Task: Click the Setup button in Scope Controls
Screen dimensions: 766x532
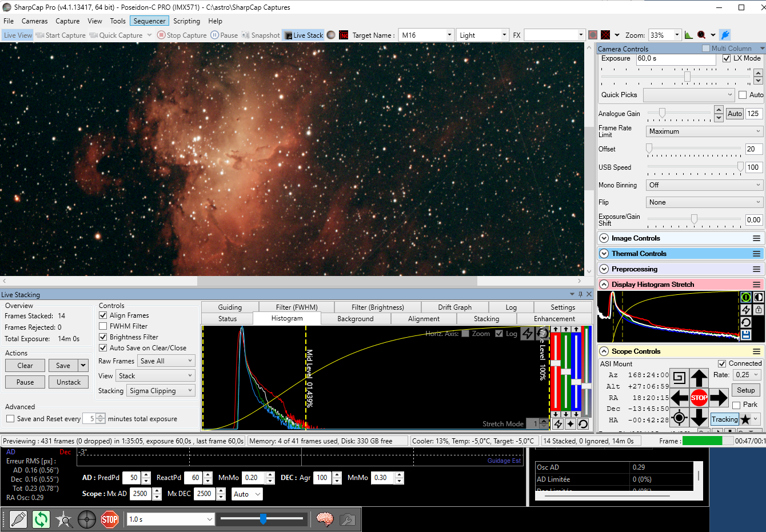Action: coord(745,390)
